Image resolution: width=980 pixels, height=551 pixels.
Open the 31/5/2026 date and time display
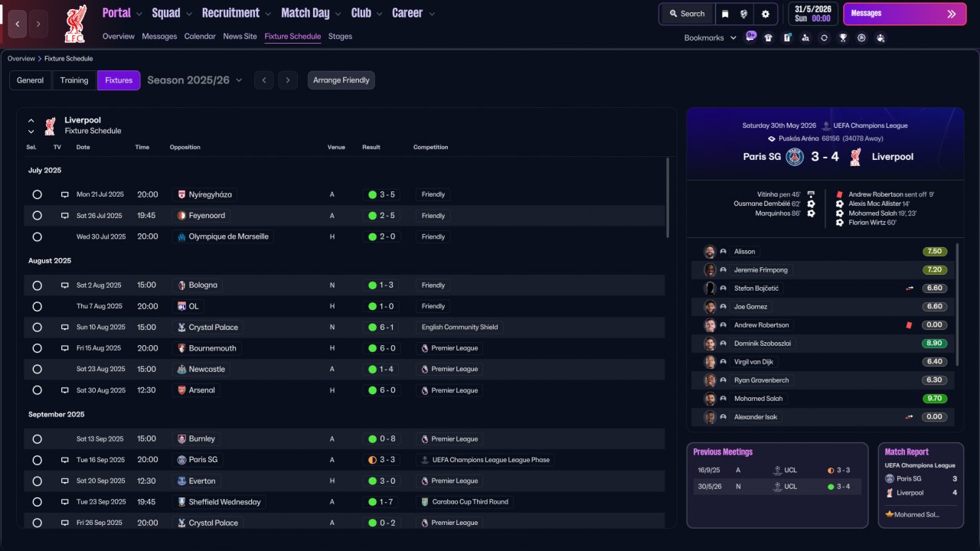[x=813, y=14]
